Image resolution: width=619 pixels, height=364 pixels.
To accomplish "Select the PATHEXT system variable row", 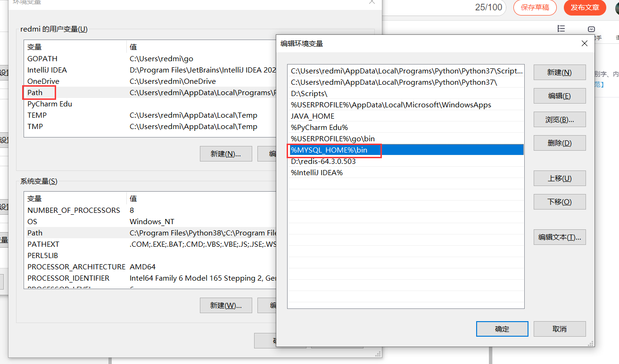I will click(150, 244).
